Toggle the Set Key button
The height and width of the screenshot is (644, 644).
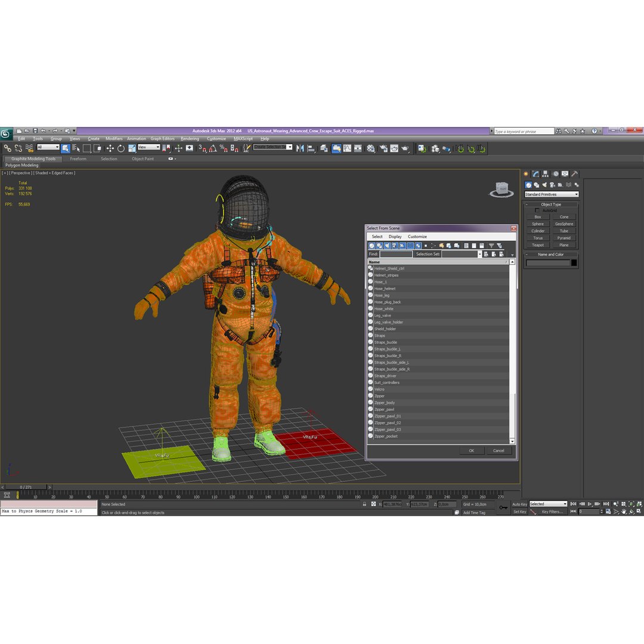point(519,512)
